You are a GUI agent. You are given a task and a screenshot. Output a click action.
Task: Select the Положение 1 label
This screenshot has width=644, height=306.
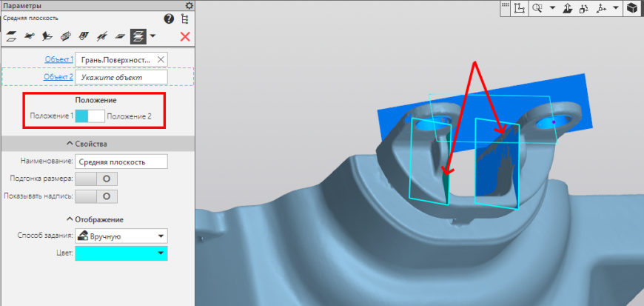[52, 116]
